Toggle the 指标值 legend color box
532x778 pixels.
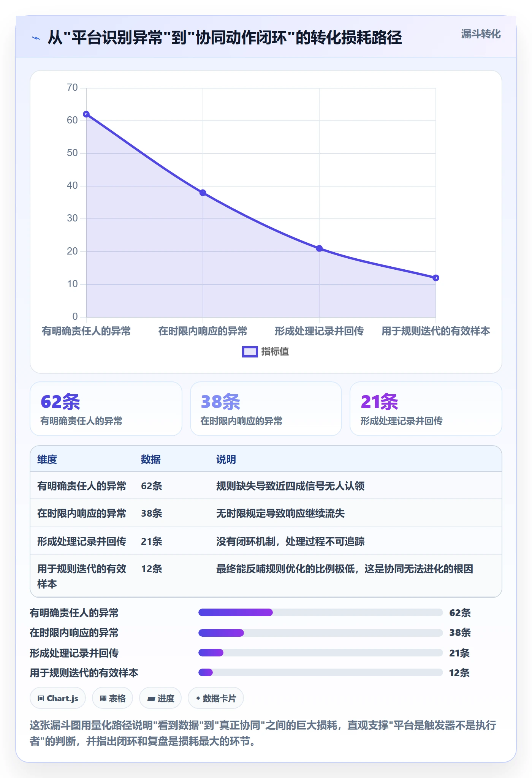point(250,352)
